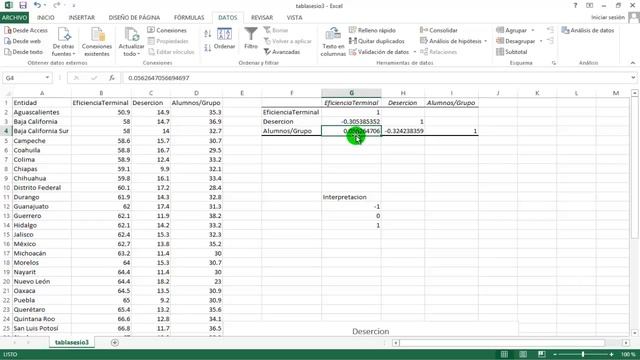Collapse the ribbon arrow
640x360 pixels.
click(x=633, y=63)
